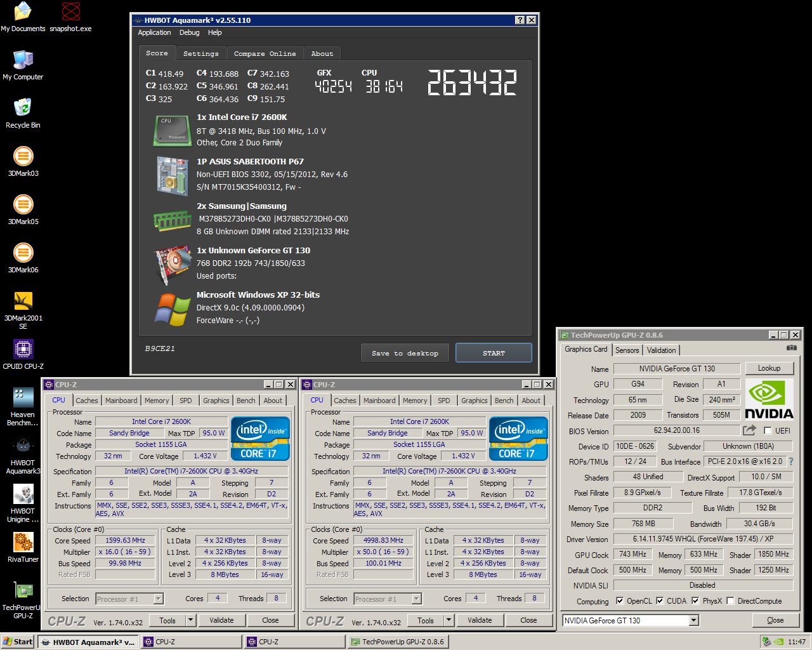Image resolution: width=812 pixels, height=650 pixels.
Task: Click the Core Speed 1599.63 MHz value
Action: coord(125,540)
